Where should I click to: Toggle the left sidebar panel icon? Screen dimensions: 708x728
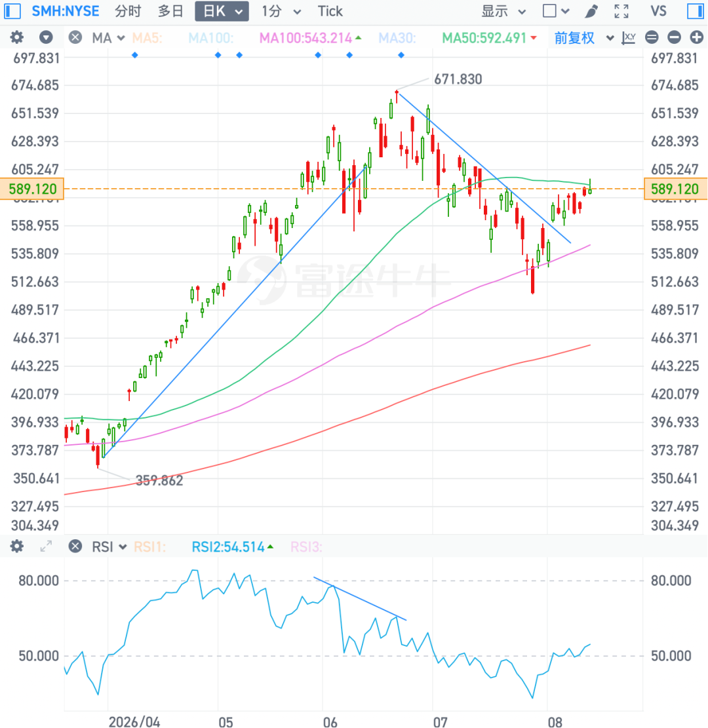pos(12,10)
